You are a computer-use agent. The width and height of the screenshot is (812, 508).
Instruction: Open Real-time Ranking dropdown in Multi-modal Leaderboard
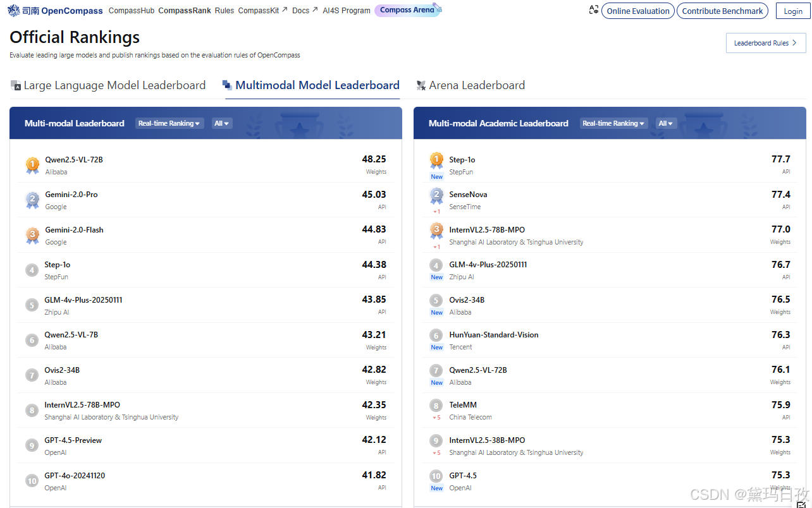pos(169,123)
